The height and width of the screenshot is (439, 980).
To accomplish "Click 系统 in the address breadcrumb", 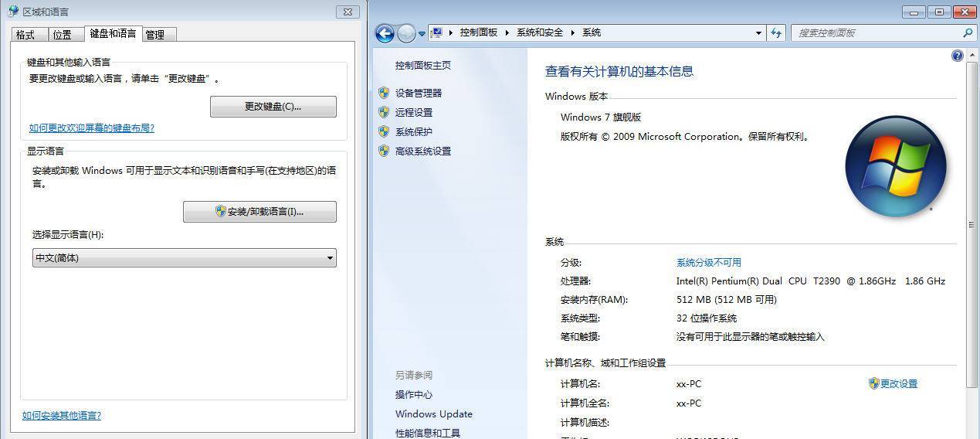I will pyautogui.click(x=592, y=32).
